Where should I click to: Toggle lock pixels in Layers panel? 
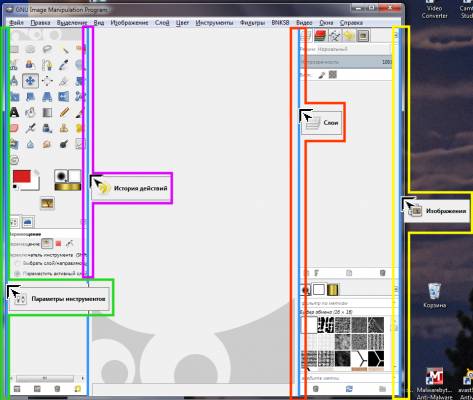(321, 75)
